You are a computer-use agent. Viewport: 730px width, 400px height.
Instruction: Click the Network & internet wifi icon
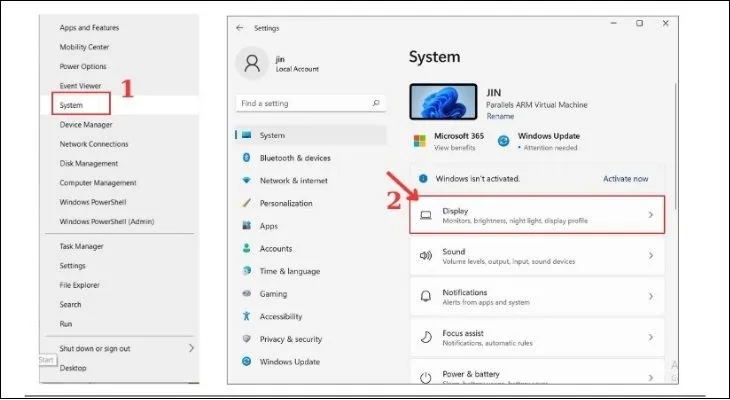(247, 180)
